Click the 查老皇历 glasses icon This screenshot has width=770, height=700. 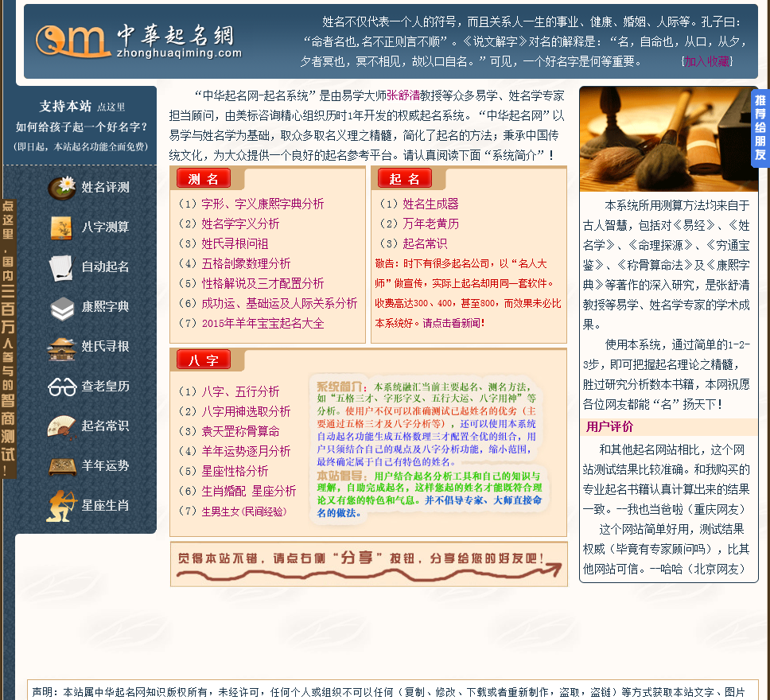tap(62, 387)
